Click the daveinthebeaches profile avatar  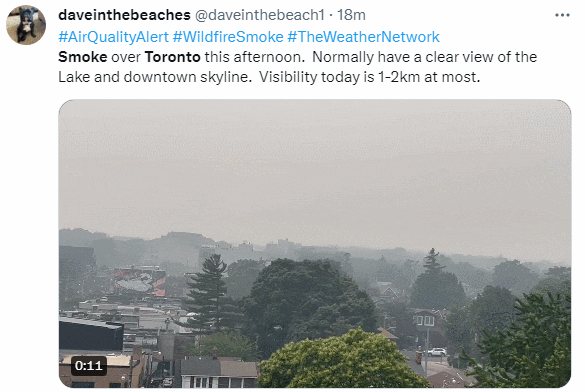(26, 25)
